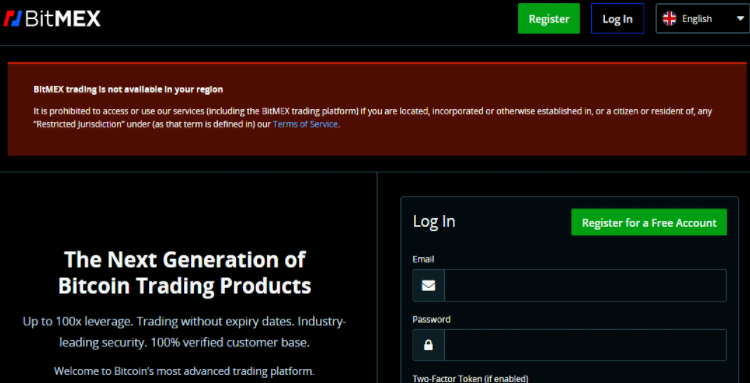Click the Next Generation headline text
The image size is (750, 383).
pyautogui.click(x=185, y=273)
